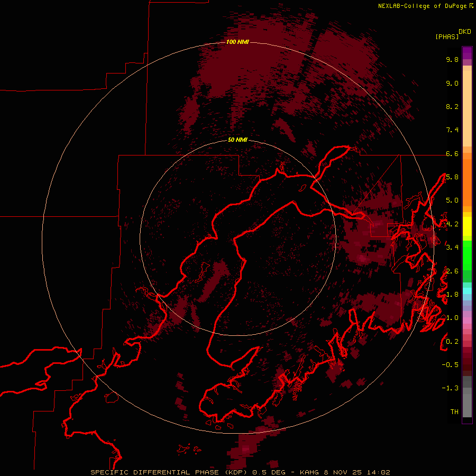The height and width of the screenshot is (476, 476).
Task: Click the 0.2 scale value
Action: pyautogui.click(x=452, y=342)
